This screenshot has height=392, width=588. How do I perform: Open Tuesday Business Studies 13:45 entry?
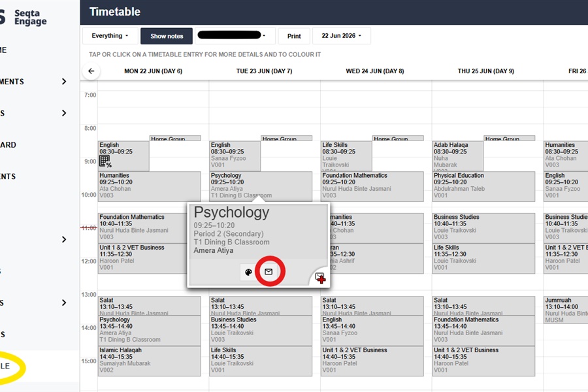[261, 331]
